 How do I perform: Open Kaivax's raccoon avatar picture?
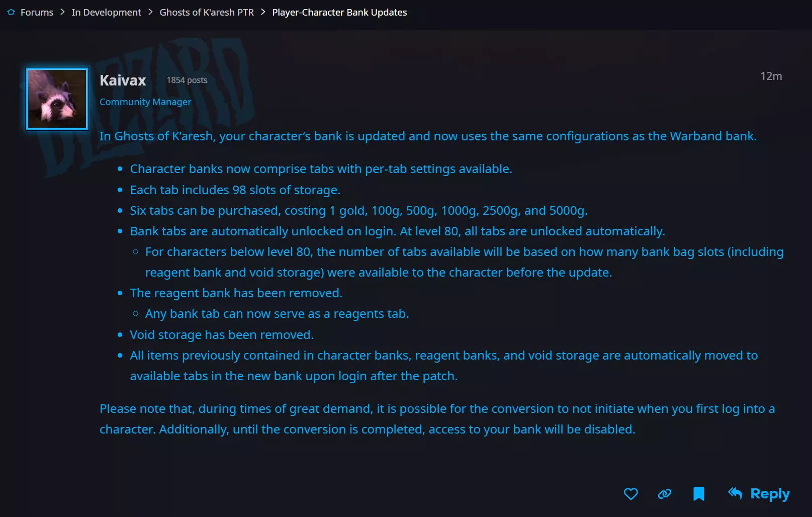(x=57, y=99)
